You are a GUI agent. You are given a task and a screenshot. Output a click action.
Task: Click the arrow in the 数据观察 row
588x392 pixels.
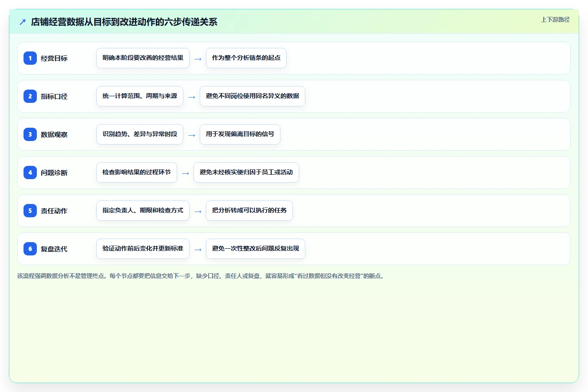click(x=192, y=135)
